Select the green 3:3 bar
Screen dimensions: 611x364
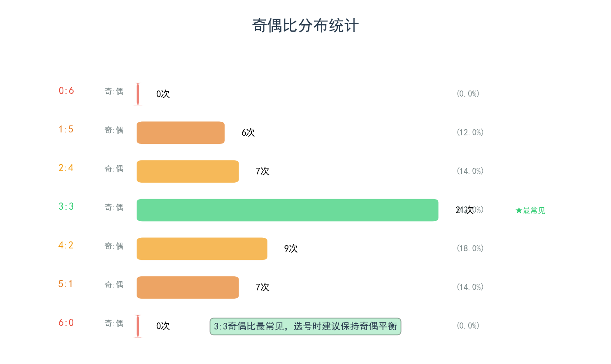click(x=287, y=210)
